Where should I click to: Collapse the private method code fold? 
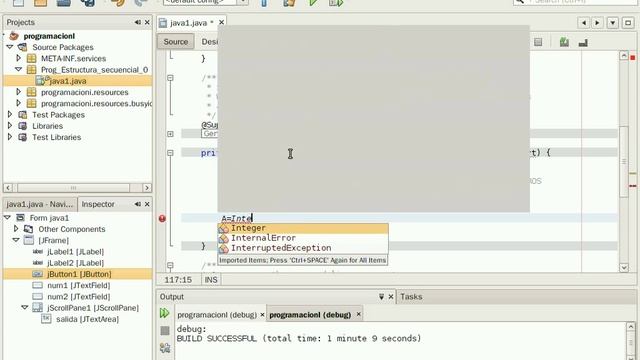170,153
